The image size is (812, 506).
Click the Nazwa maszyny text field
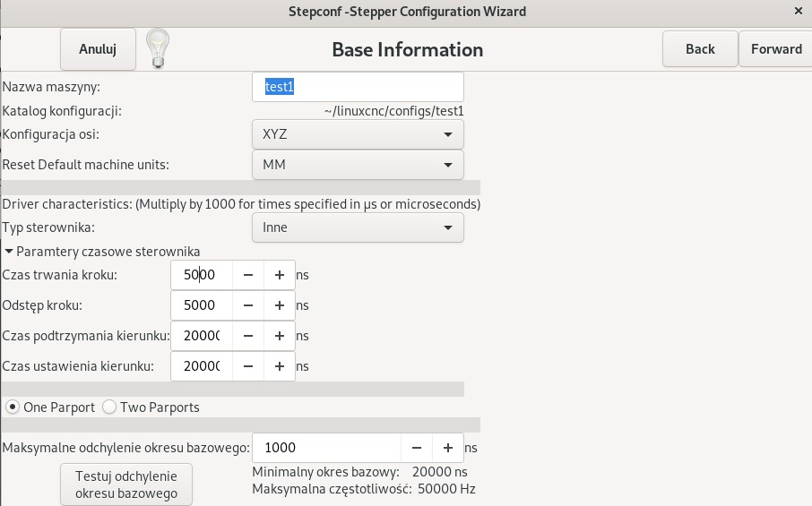[358, 87]
